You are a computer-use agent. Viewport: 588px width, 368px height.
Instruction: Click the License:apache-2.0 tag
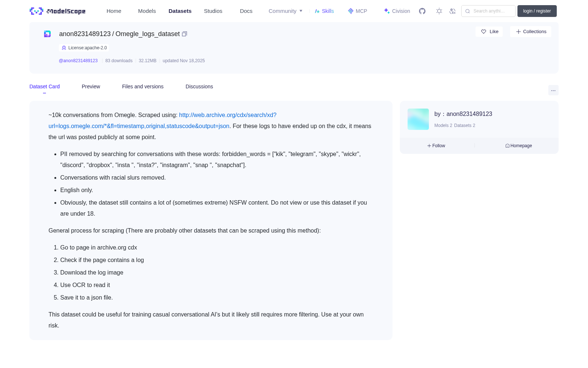[84, 48]
